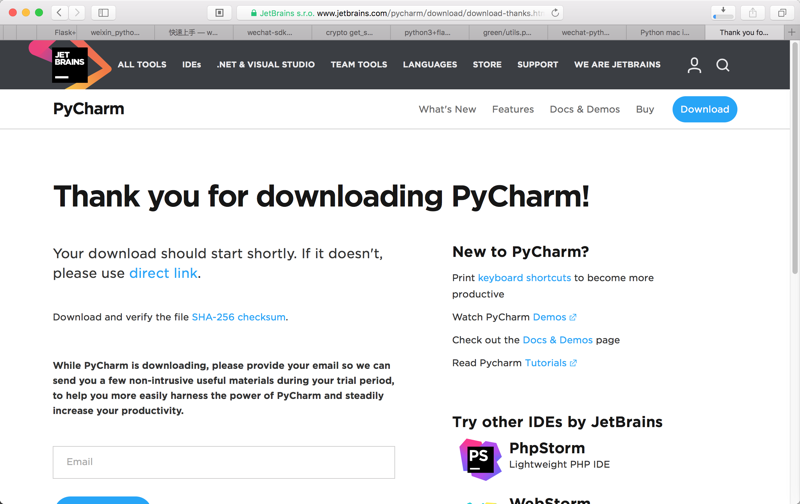Click into the Email input field
The image size is (800, 504).
223,462
